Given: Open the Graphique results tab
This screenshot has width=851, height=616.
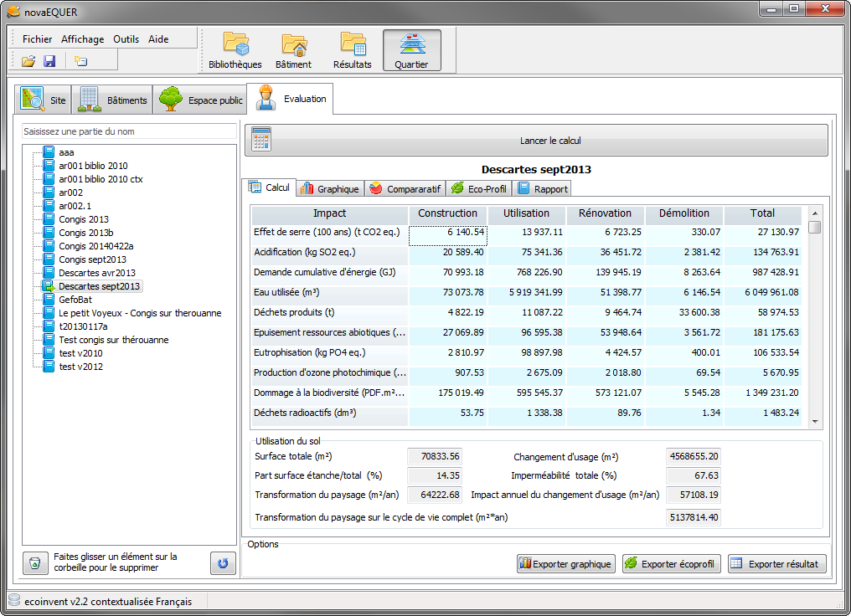Looking at the screenshot, I should (x=330, y=188).
